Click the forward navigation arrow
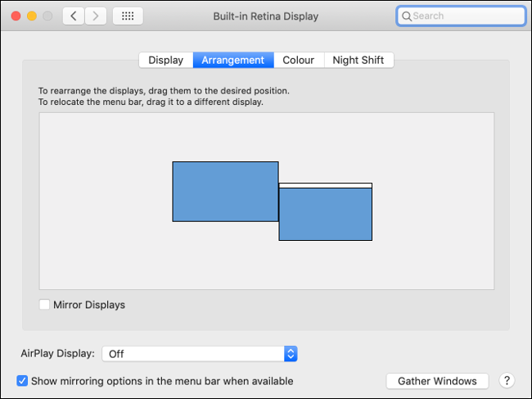This screenshot has height=399, width=532. coord(96,16)
